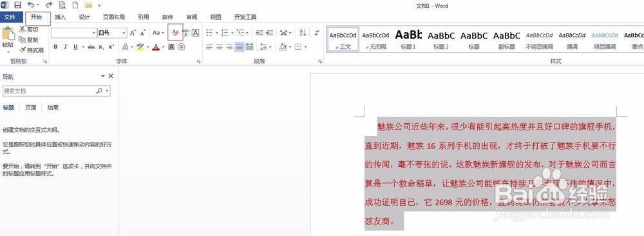
Task: Align text to the left
Action: [209, 47]
